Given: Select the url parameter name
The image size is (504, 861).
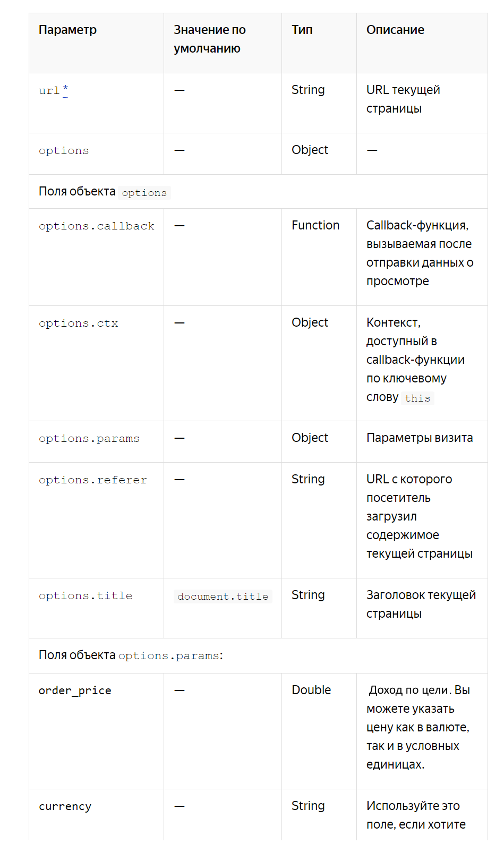Looking at the screenshot, I should [49, 91].
